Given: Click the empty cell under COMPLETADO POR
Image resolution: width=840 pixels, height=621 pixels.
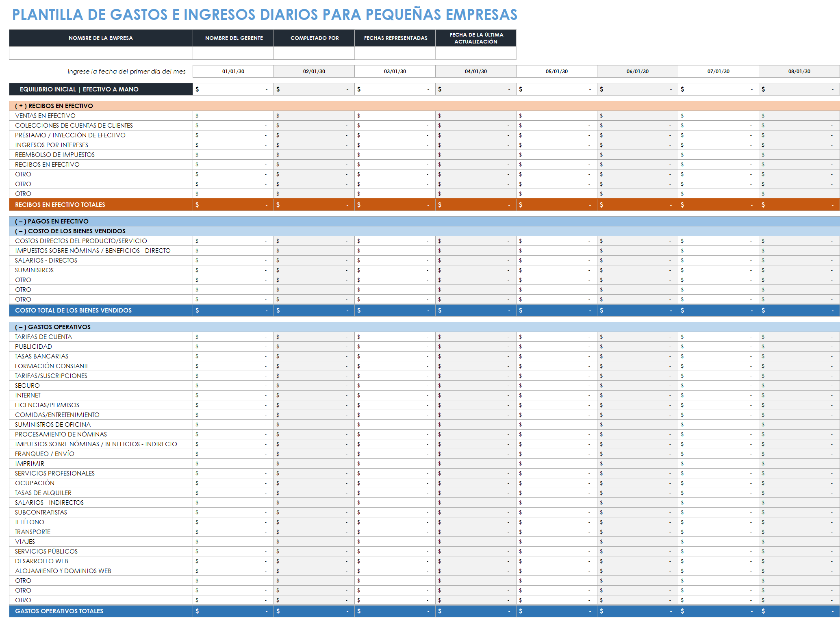Looking at the screenshot, I should click(314, 53).
